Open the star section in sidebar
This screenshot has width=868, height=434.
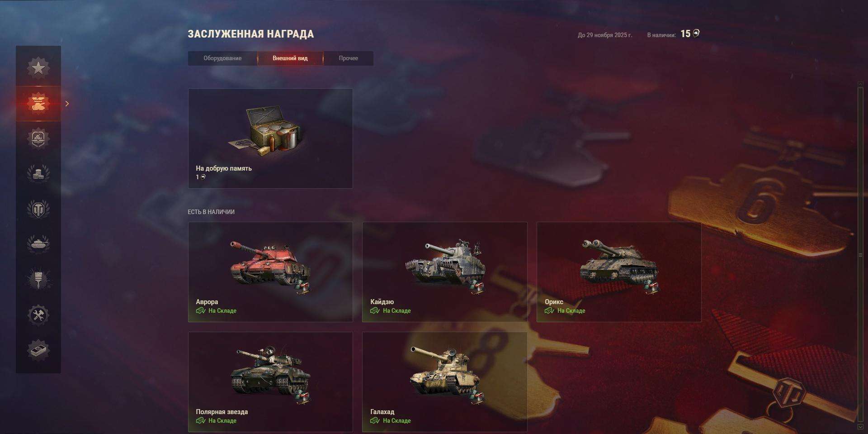[38, 68]
